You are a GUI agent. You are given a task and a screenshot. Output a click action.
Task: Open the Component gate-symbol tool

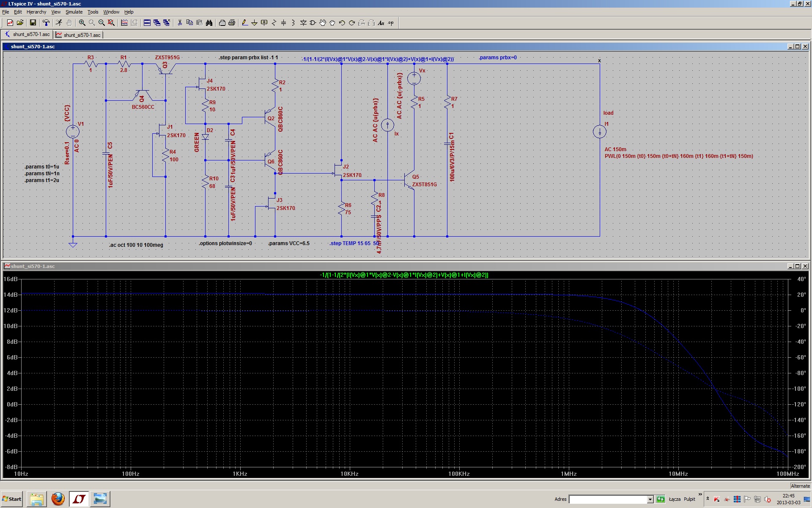pos(313,23)
